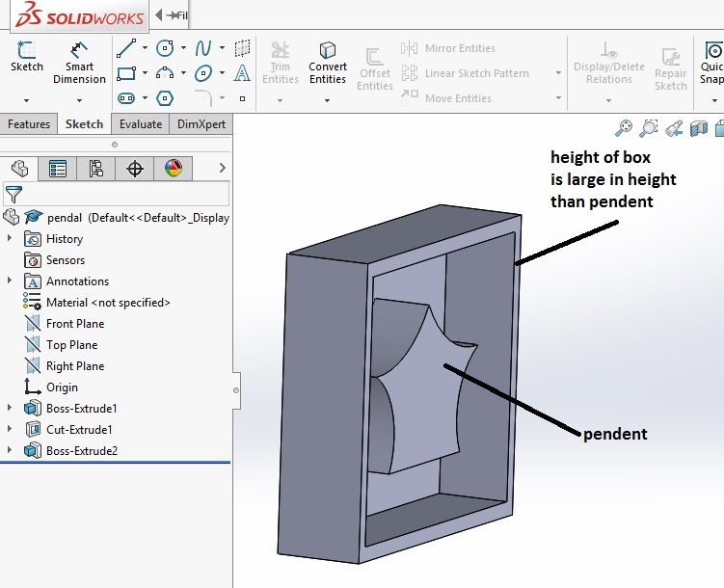
Task: Click Section View icon
Action: click(699, 128)
